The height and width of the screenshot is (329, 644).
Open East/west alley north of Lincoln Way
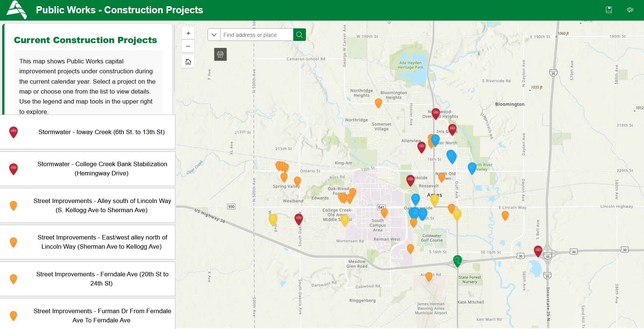click(x=88, y=242)
